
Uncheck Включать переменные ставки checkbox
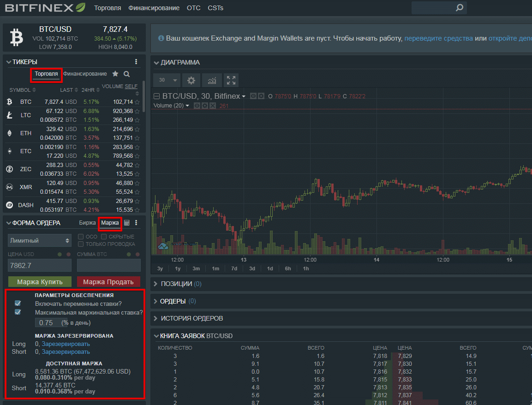pyautogui.click(x=18, y=303)
